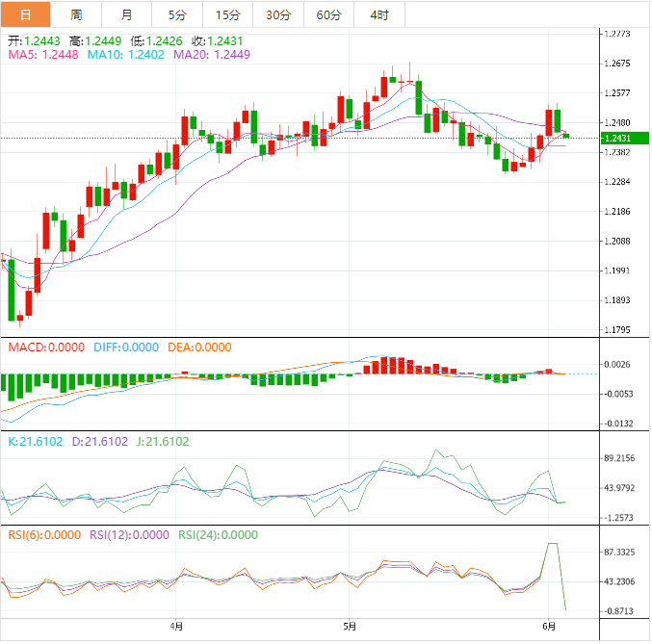Show the 60分 chart tab
652x644 pixels.
[x=328, y=14]
